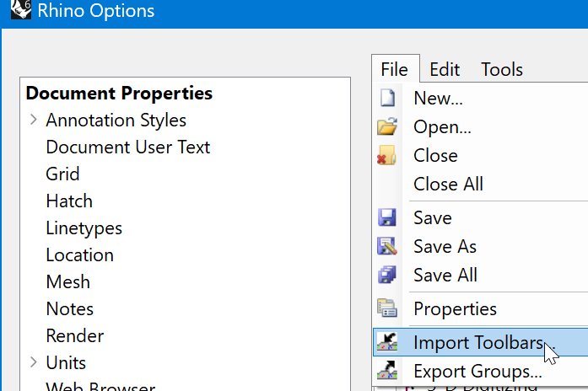Click the Close file icon
Screen dimensions: 588x391
(x=387, y=156)
